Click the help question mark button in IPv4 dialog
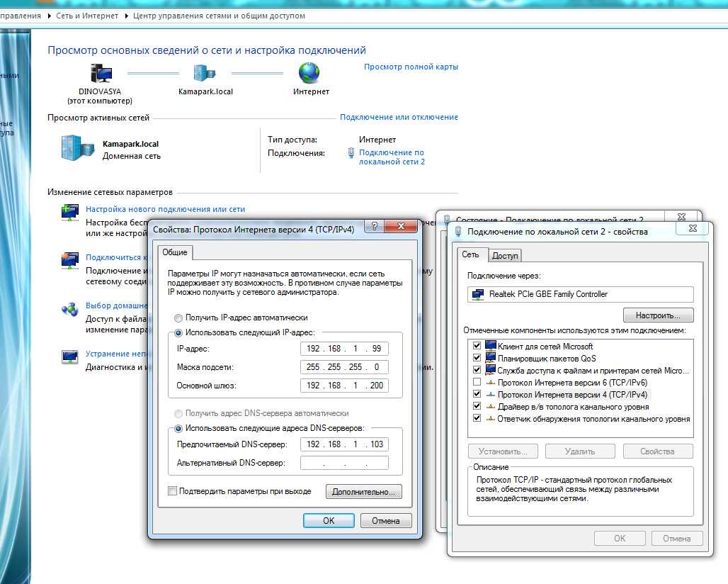The image size is (728, 584). 375,226
